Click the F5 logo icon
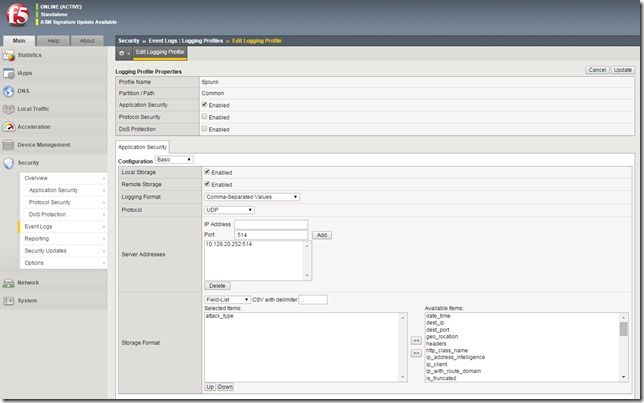The image size is (644, 403). coord(17,16)
